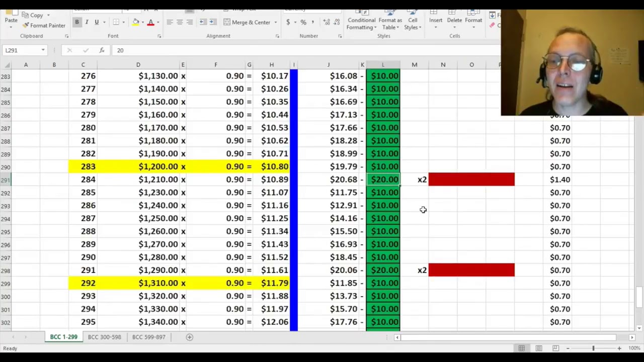Switch to BCC 300-598 sheet tab
The image size is (644, 362).
pos(104,337)
